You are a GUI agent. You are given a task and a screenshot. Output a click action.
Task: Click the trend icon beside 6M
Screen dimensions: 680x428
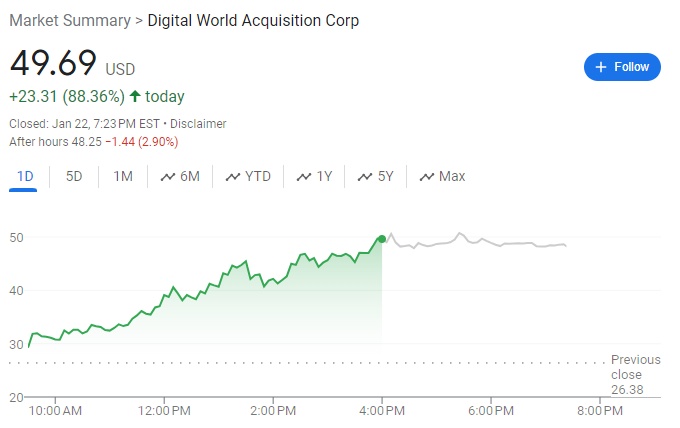point(168,177)
